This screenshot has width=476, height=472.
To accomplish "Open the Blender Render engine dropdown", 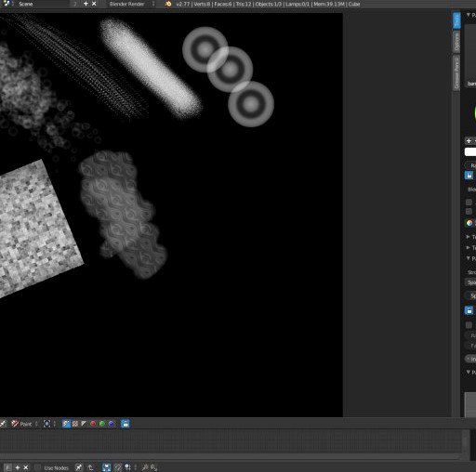I will pos(131,4).
